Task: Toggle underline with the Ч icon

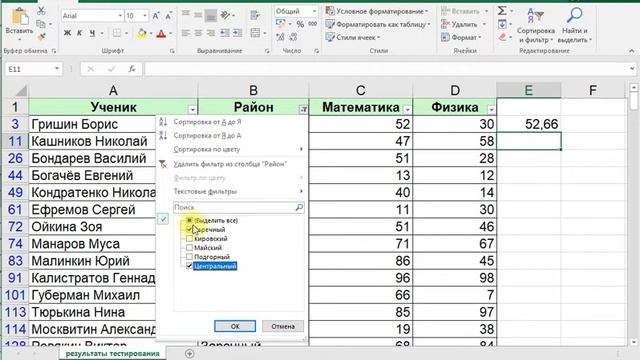Action: coord(92,33)
